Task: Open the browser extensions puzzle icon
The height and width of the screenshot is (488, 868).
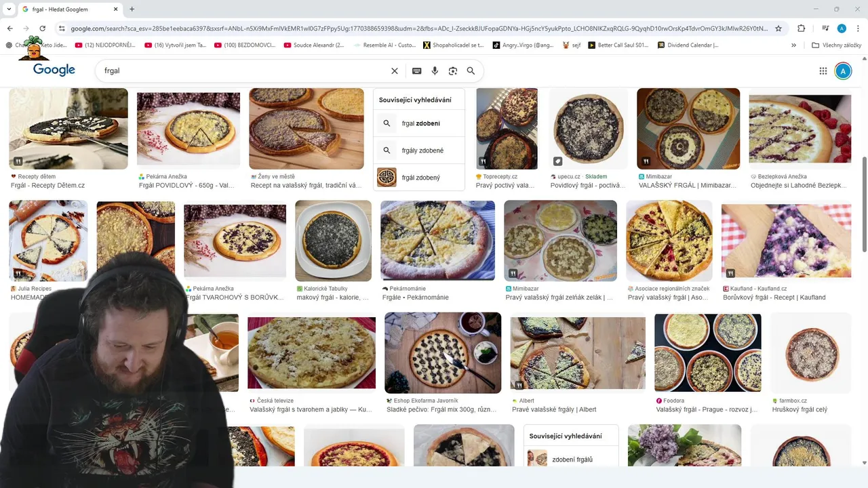Action: pos(801,28)
